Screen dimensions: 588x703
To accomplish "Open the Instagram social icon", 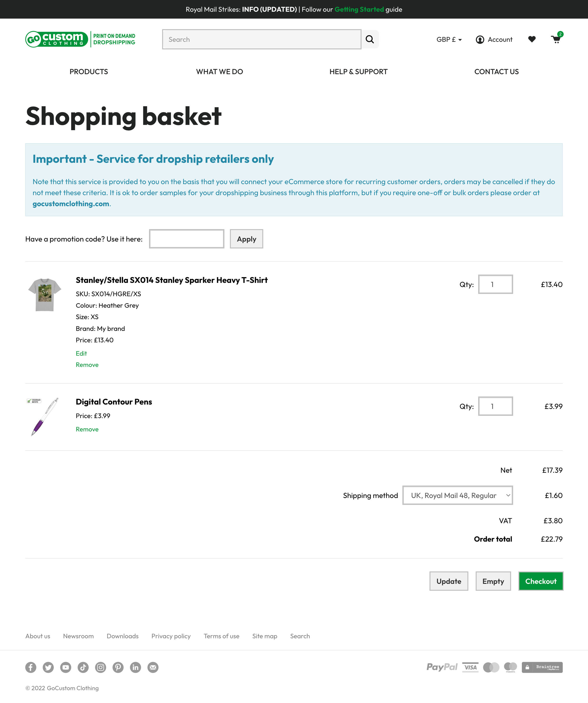I will 101,667.
